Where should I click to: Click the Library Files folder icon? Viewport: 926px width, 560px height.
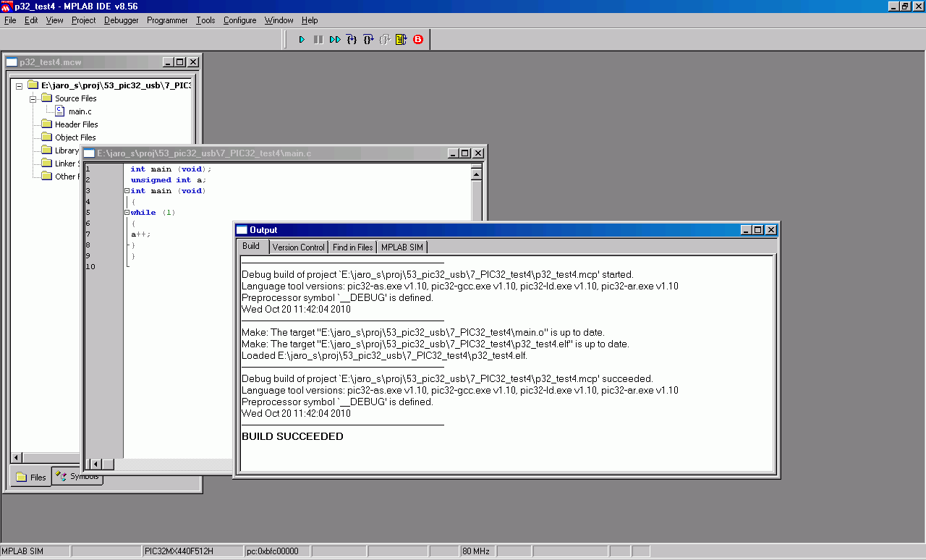coord(47,150)
